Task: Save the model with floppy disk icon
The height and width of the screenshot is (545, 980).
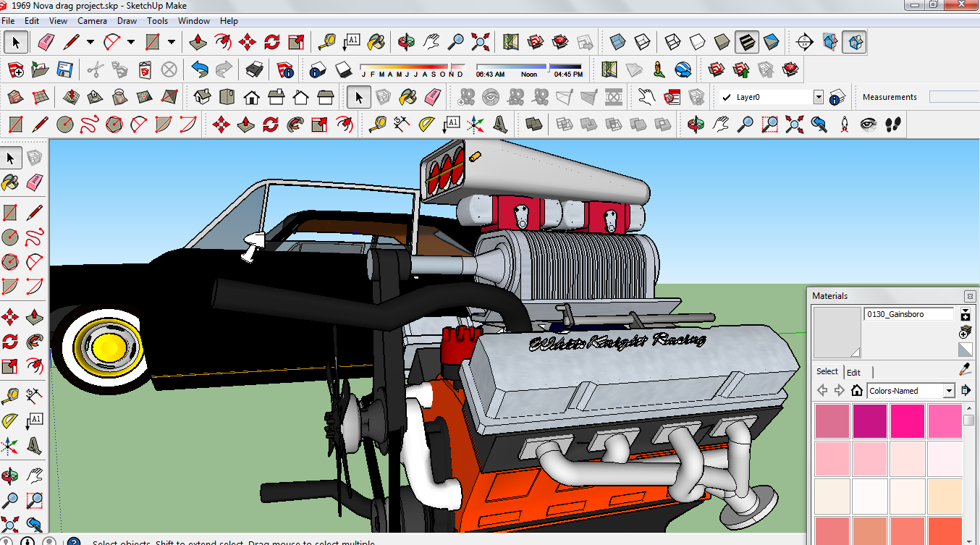Action: (64, 69)
